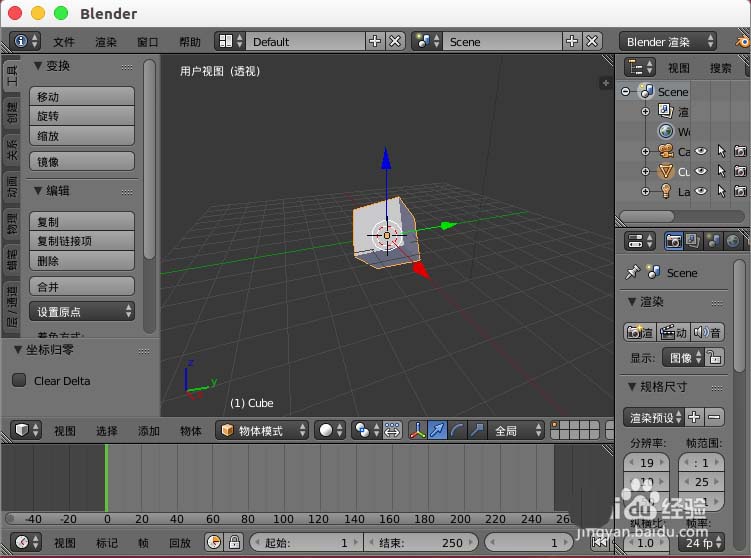751x558 pixels.
Task: Open the outliner editor type selector
Action: point(639,68)
